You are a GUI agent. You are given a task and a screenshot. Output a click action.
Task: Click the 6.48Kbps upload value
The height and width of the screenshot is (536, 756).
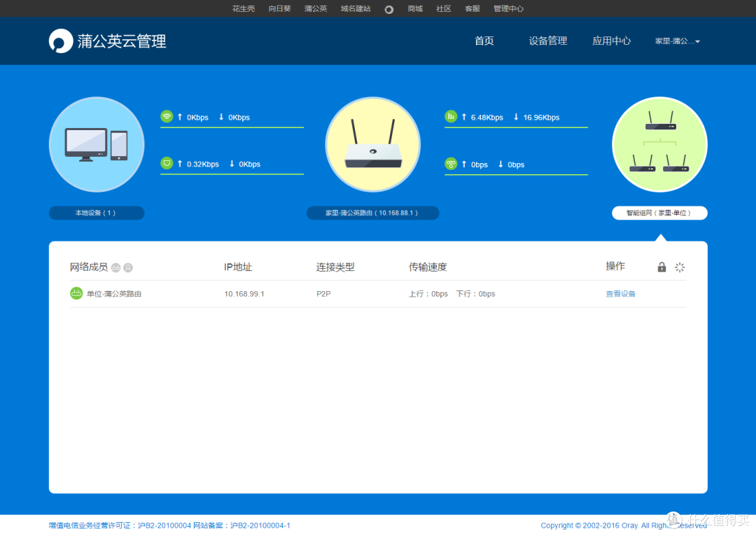click(x=487, y=117)
